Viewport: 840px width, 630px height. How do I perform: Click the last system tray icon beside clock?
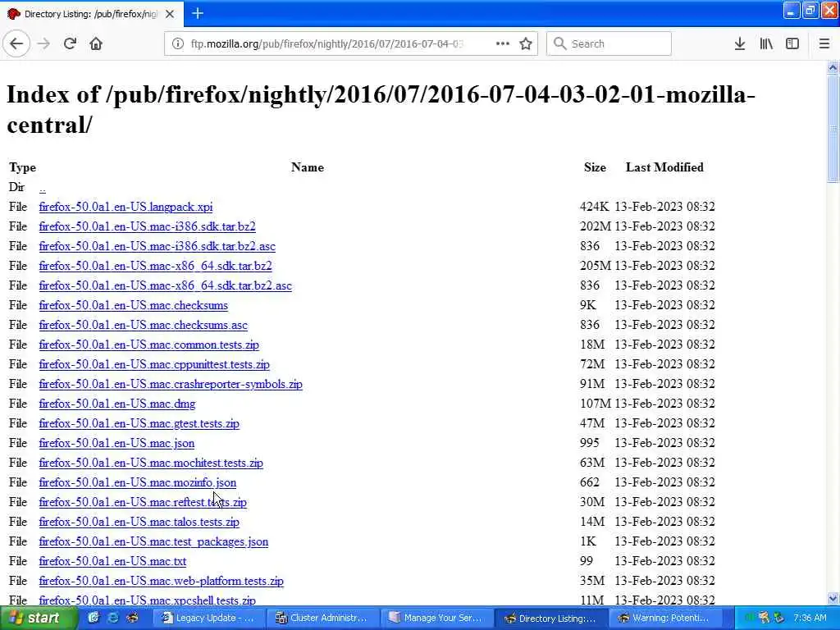[x=779, y=619]
